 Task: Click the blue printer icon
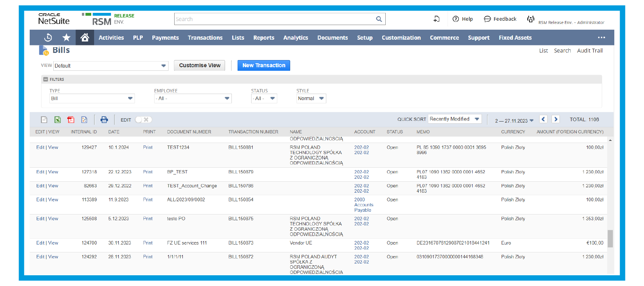click(104, 120)
